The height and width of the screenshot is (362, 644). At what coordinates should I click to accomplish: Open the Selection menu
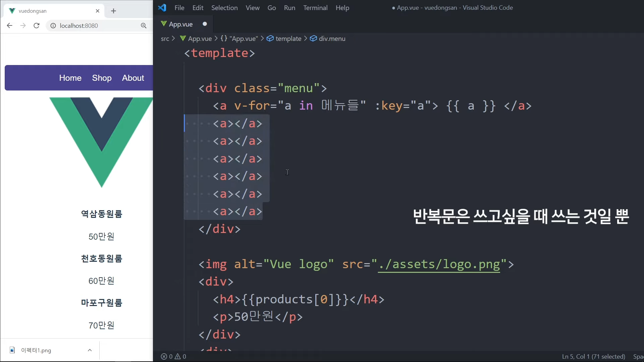[224, 8]
